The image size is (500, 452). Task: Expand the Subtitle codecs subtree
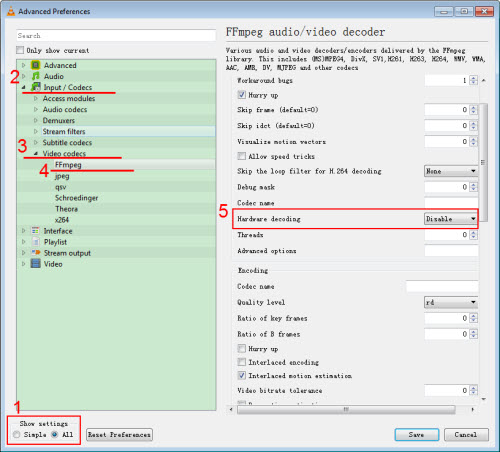(36, 142)
